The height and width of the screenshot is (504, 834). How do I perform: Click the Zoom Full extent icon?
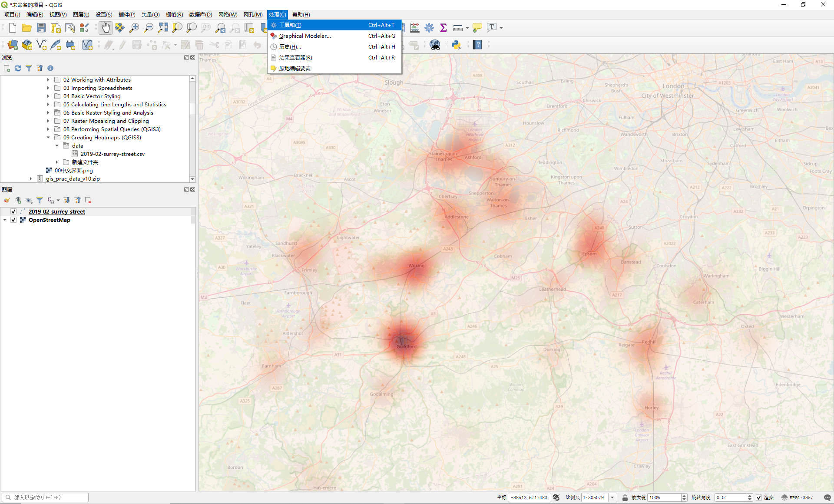163,28
